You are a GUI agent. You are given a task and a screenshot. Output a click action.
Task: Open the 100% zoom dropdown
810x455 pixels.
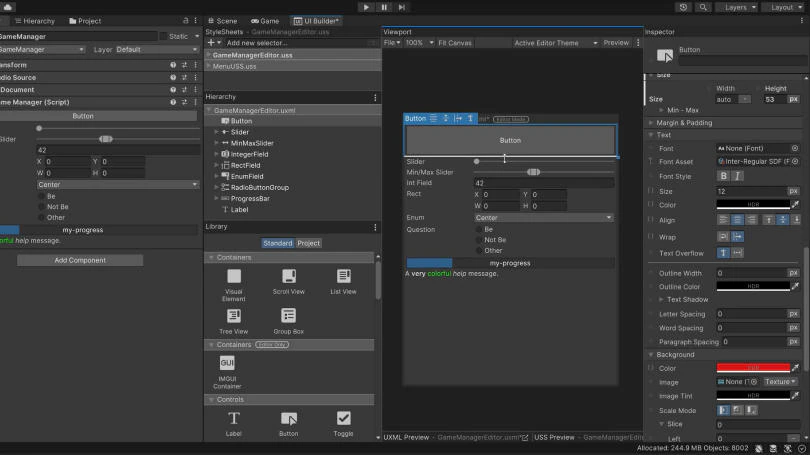pyautogui.click(x=419, y=43)
